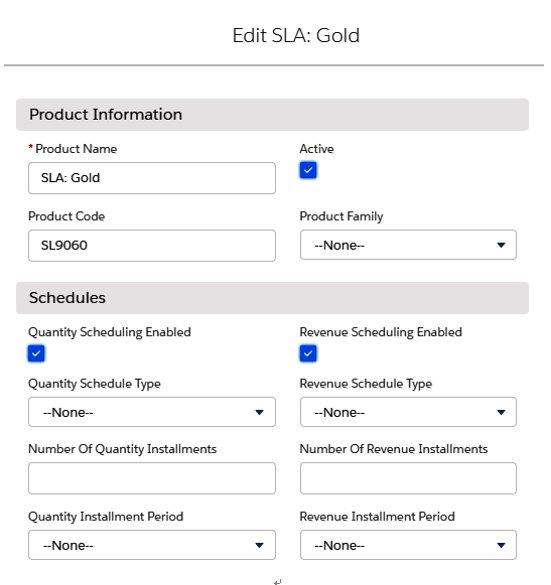Click the Product Name input field
Viewport: 551px width, 585px height.
click(152, 178)
